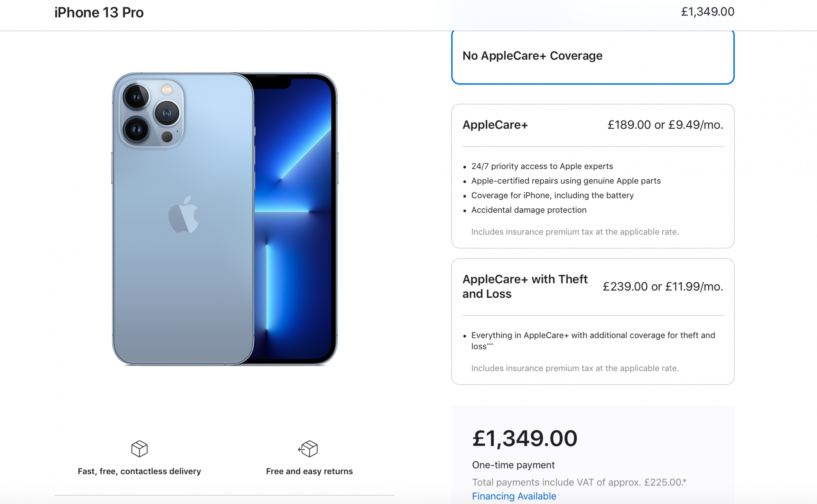Image resolution: width=817 pixels, height=504 pixels.
Task: Click the iPhone camera module in the image
Action: click(152, 113)
